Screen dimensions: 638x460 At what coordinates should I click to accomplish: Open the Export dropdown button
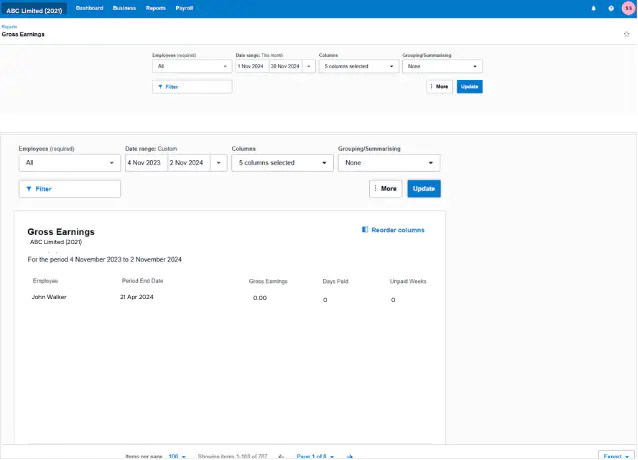click(616, 456)
